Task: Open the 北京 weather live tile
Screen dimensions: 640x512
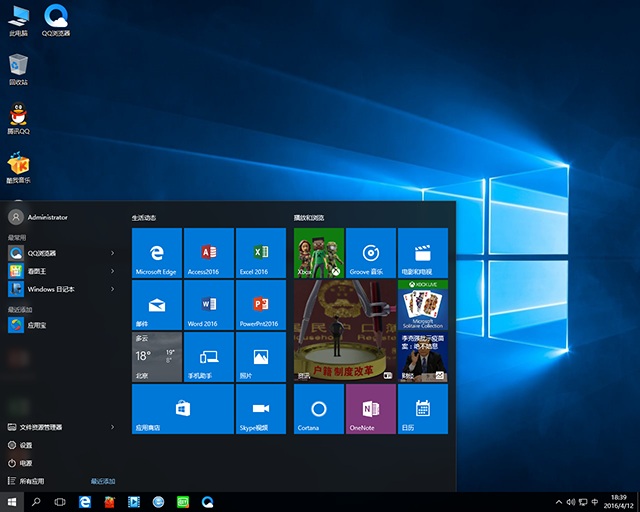Action: pos(156,356)
